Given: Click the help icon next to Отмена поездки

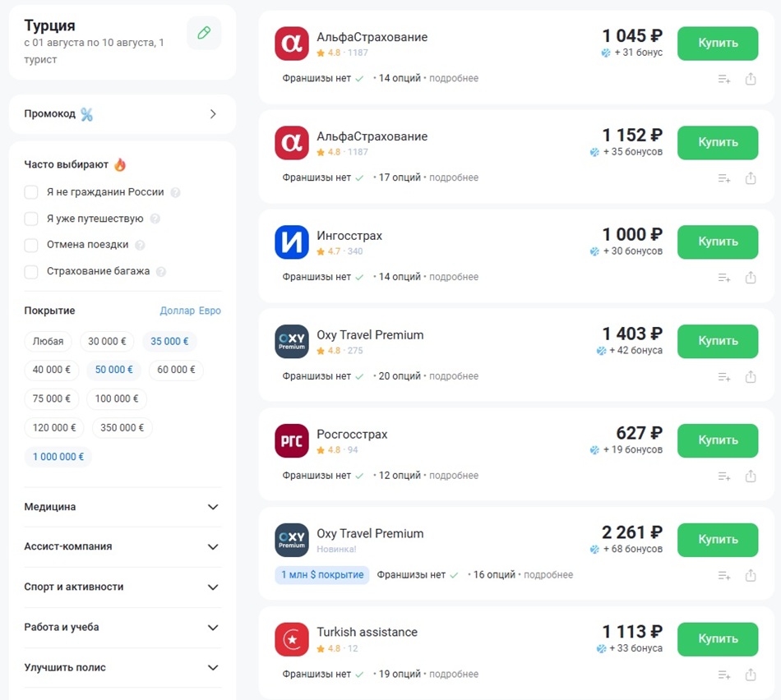Looking at the screenshot, I should click(x=140, y=245).
